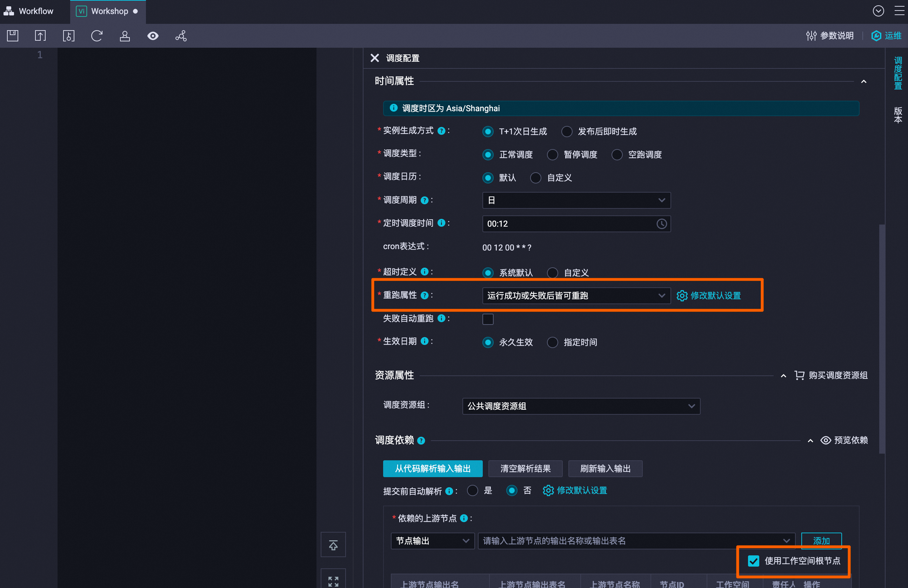The image size is (908, 588).
Task: Click 修改默认设置 link beside 提交前自动解析
Action: (575, 491)
